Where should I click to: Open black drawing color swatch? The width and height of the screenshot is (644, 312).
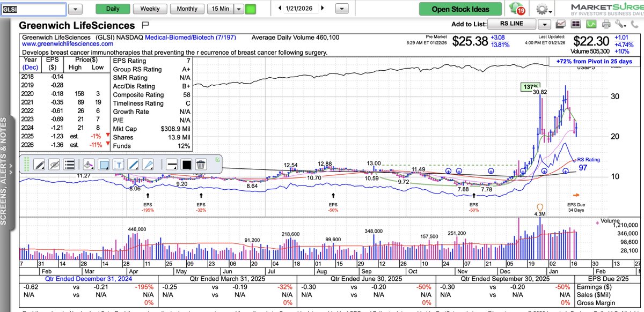[186, 164]
